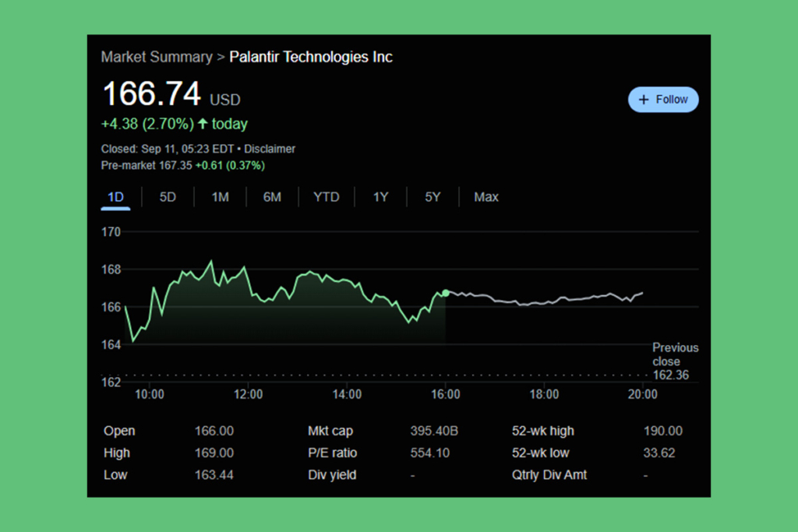View the YTD performance chart

327,197
